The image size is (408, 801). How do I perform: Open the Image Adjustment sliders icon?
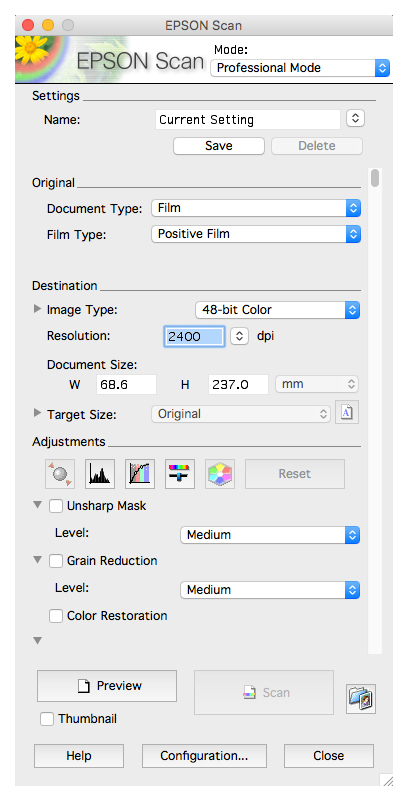[x=180, y=474]
